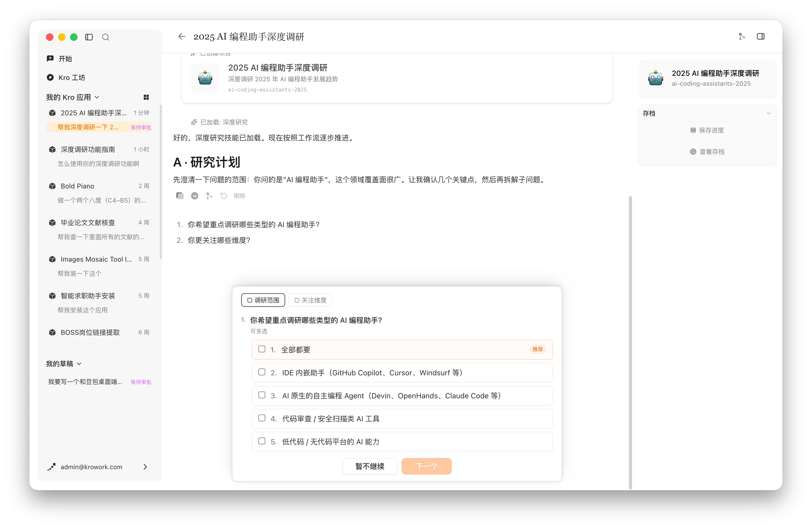
Task: Go back with the left arrow
Action: click(x=182, y=37)
